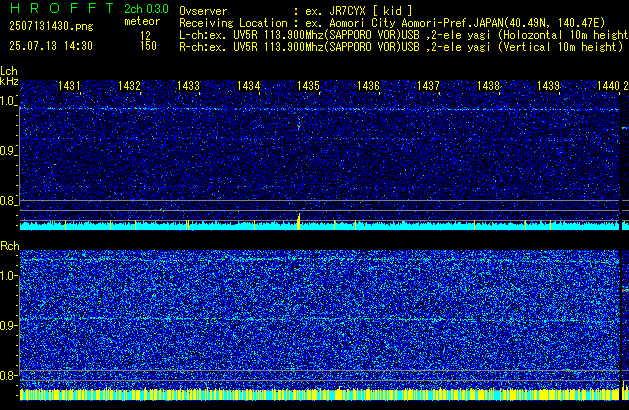Click the Rch channel label
The image size is (629, 410).
tap(10, 246)
